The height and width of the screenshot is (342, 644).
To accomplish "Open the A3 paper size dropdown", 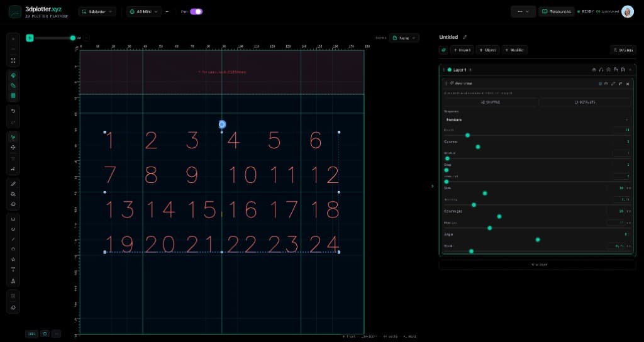I will [144, 11].
